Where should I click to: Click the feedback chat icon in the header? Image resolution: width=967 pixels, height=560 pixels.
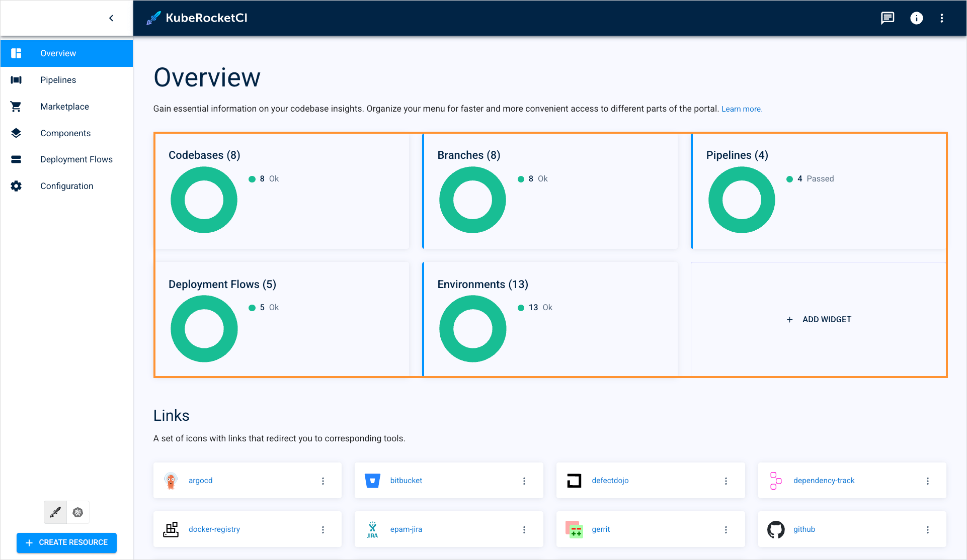[x=887, y=18]
